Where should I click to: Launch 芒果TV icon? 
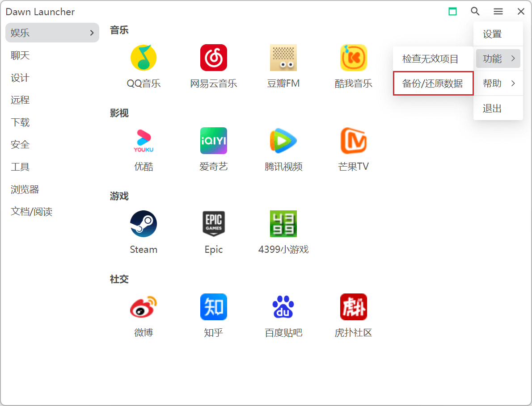[x=353, y=141]
